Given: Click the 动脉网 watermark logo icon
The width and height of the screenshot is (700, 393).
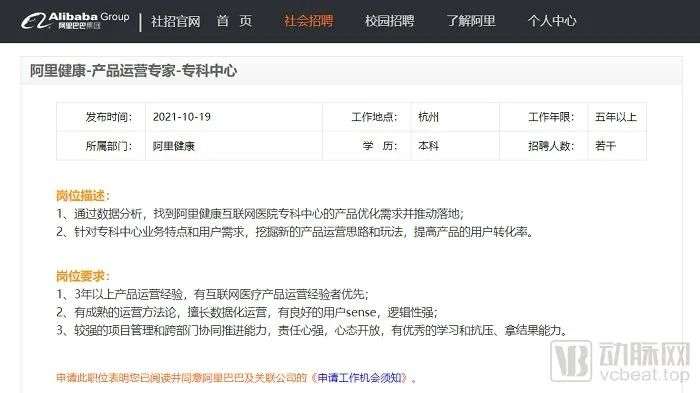Looking at the screenshot, I should click(571, 360).
